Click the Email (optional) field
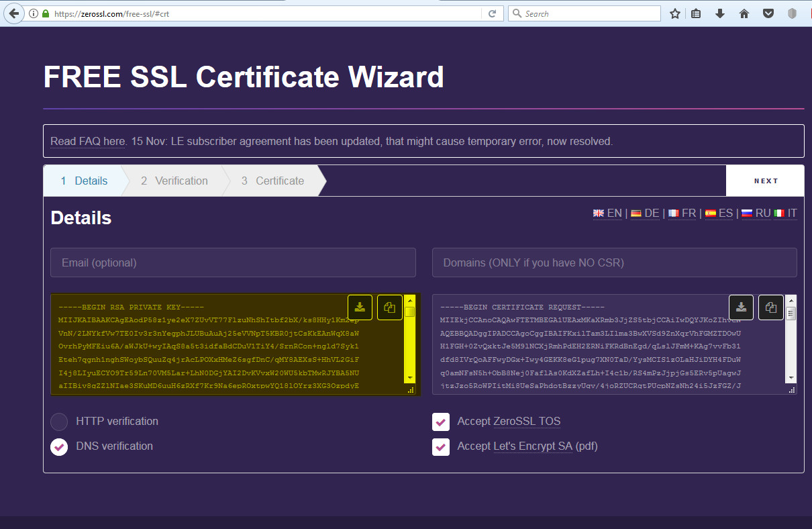Viewport: 812px width, 529px height. coord(233,262)
